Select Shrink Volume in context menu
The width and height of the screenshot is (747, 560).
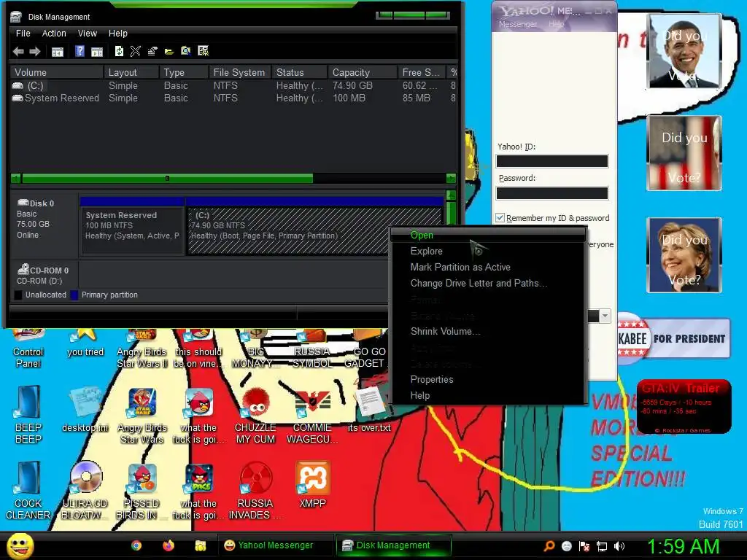[488, 332]
